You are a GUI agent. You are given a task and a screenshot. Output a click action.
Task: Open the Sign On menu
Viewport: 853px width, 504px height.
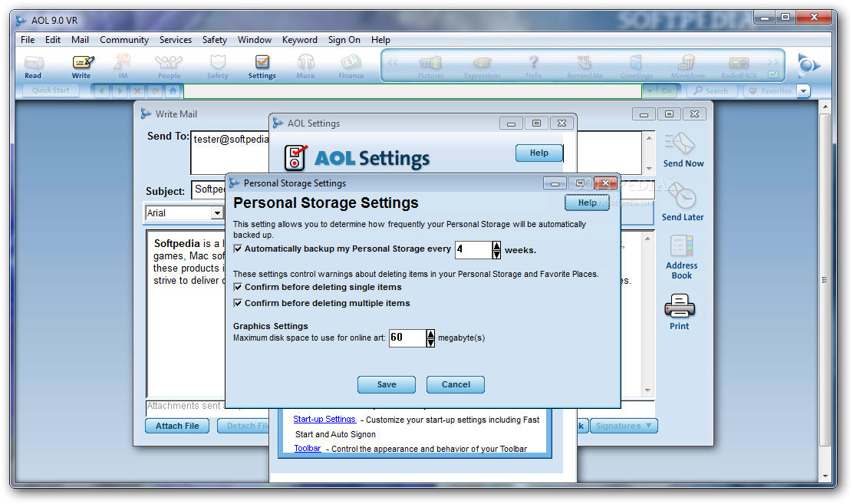(344, 40)
